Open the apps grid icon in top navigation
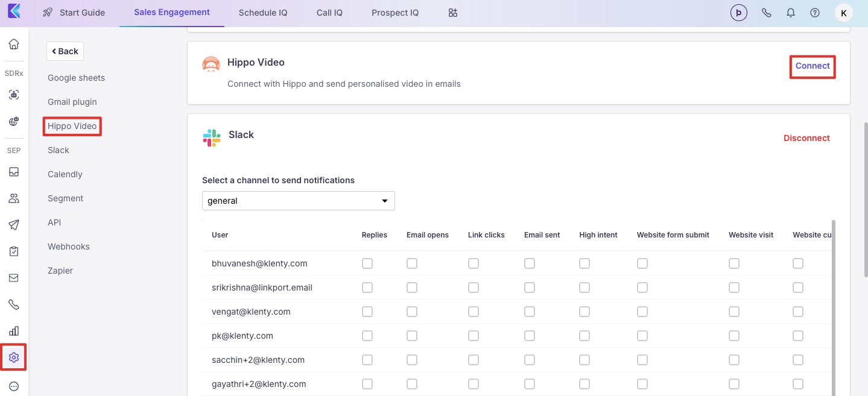This screenshot has height=396, width=868. coord(453,13)
